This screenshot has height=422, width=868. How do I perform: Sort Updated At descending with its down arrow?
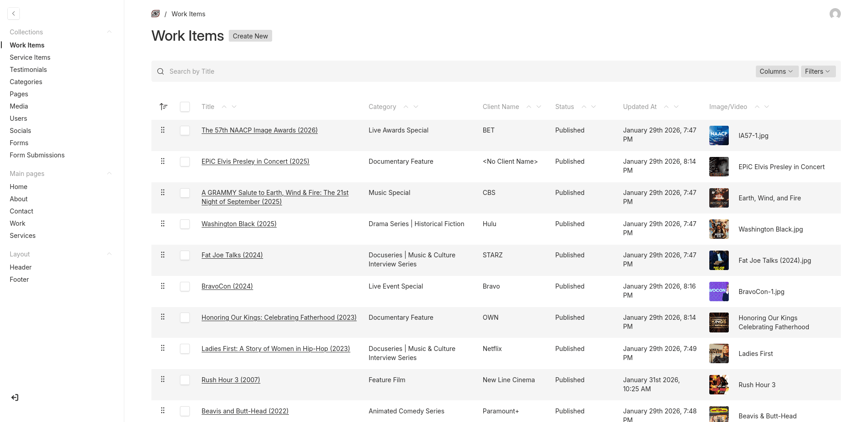[676, 106]
